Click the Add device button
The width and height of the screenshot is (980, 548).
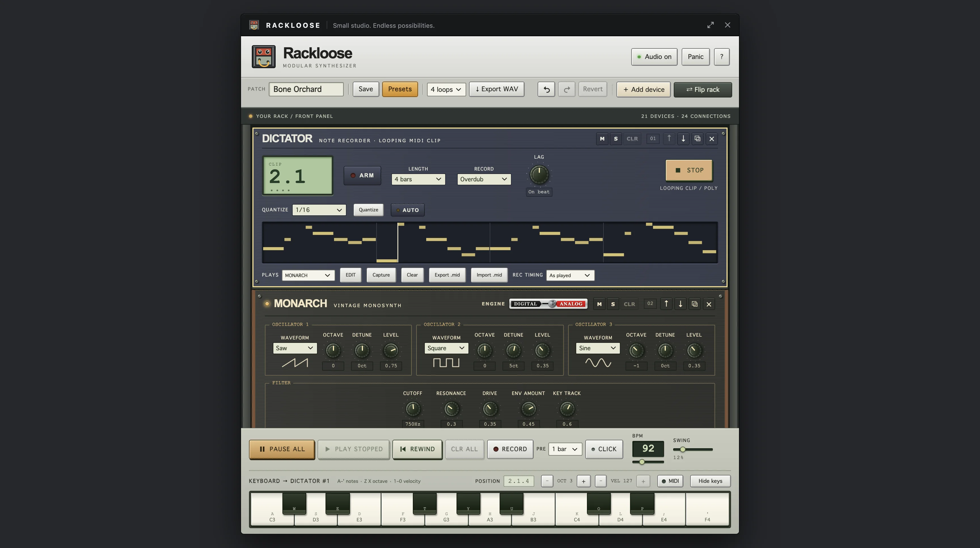(643, 90)
